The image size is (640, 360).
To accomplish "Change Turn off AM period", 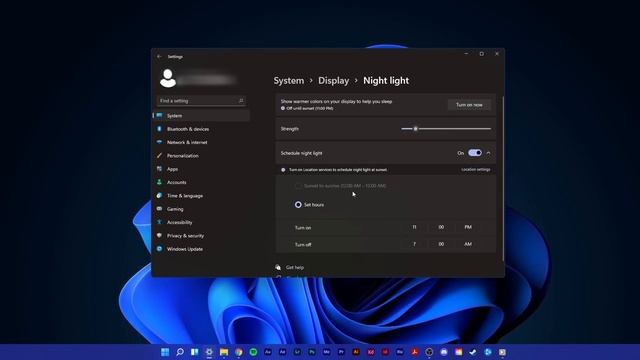I will (x=468, y=244).
